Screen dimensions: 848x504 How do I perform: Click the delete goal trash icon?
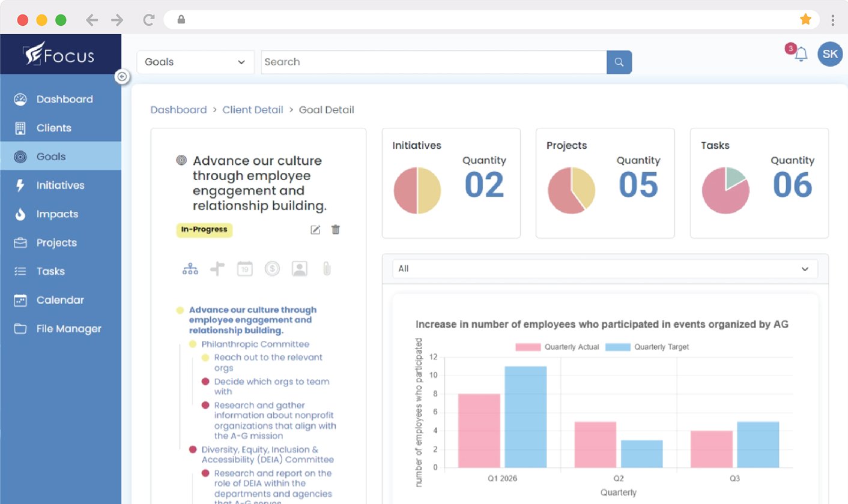pos(336,230)
